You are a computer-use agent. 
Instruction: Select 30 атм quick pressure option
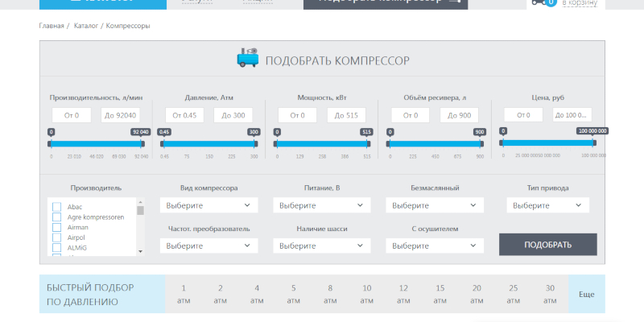coord(550,294)
